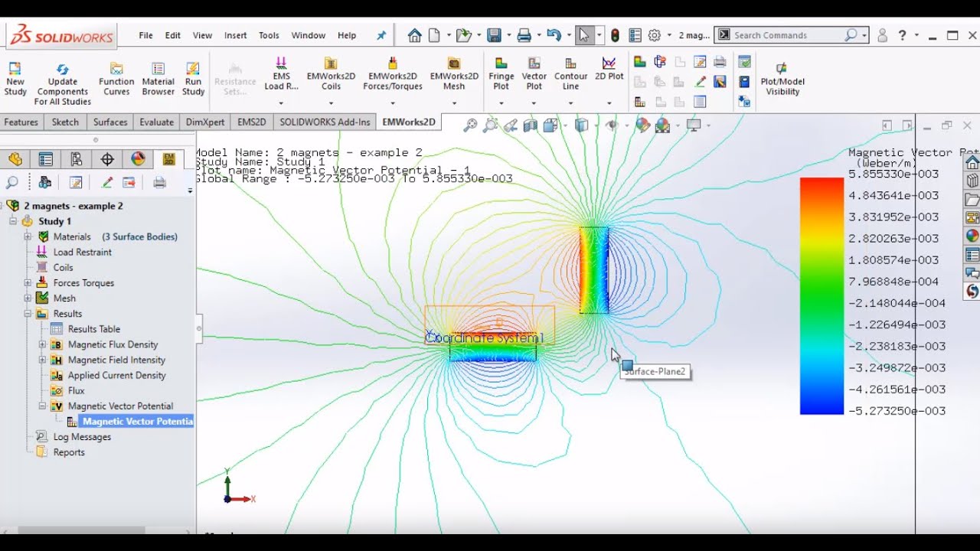This screenshot has height=551, width=980.
Task: Open the Fringe Plot dropdown arrow
Action: point(501,103)
